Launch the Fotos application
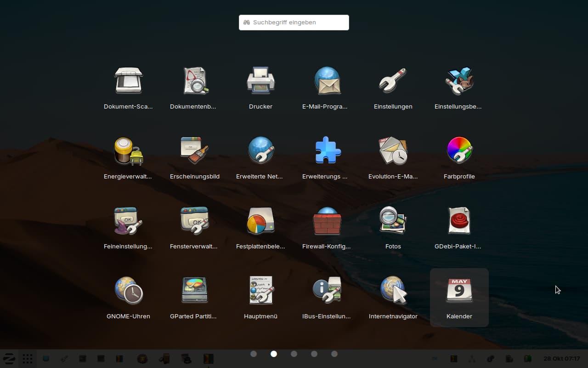Viewport: 588px width, 368px height. 393,221
